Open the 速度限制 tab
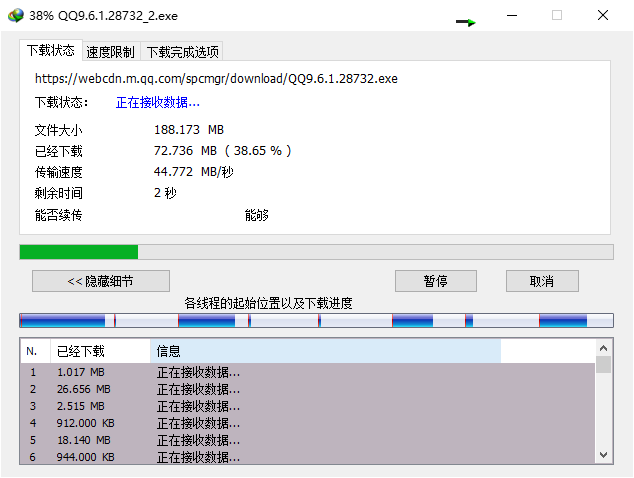Viewport: 634px width, 478px height. [111, 52]
